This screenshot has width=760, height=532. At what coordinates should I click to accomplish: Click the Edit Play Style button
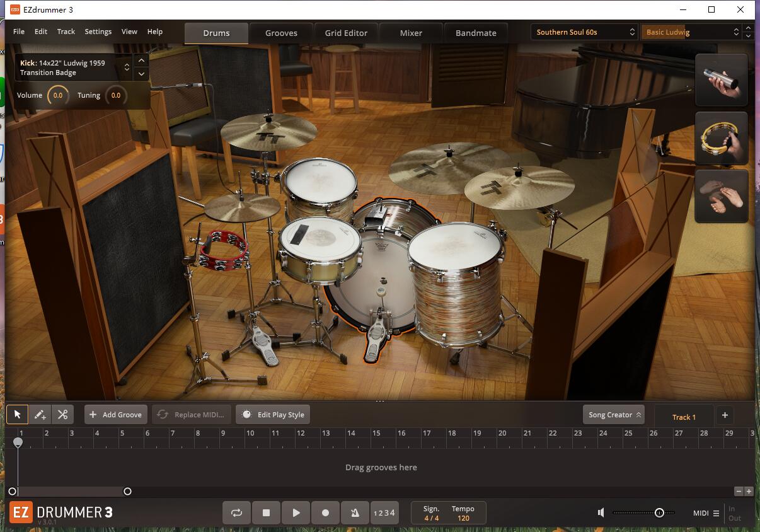[273, 415]
